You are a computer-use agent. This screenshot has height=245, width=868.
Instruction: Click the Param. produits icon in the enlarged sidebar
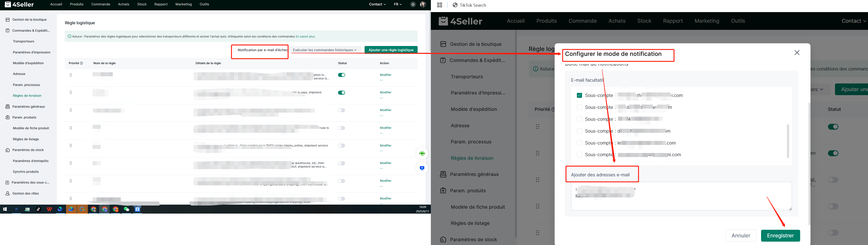coord(443,191)
